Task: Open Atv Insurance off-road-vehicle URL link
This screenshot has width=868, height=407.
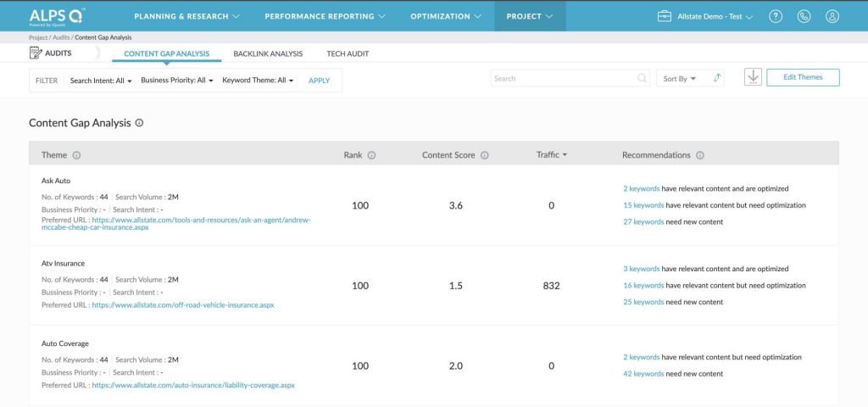Action: pos(183,305)
